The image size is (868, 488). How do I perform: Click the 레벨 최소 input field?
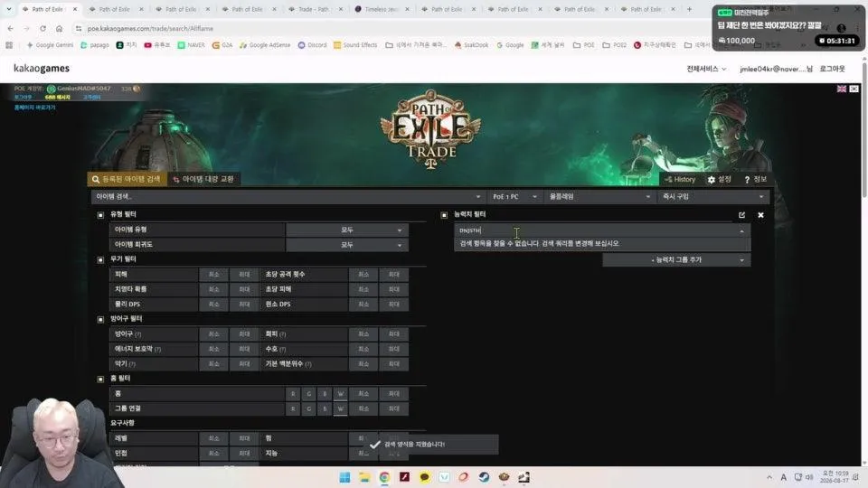[x=213, y=438]
